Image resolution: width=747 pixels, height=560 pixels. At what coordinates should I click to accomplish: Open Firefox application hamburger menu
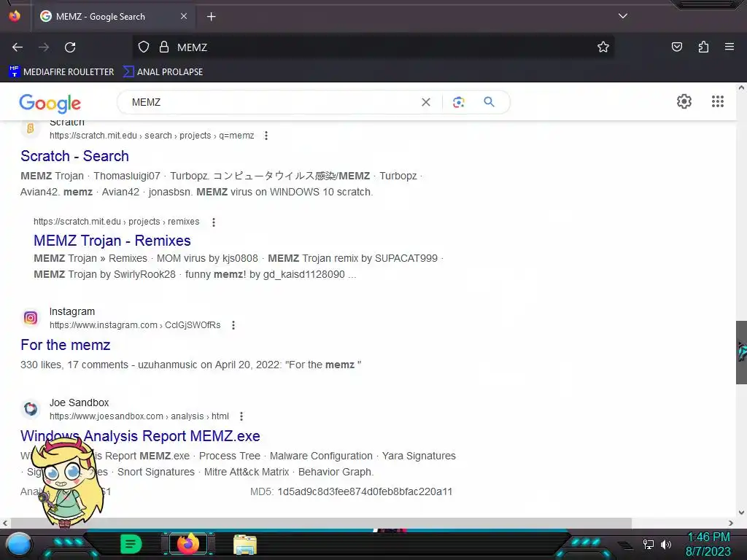[x=729, y=47]
